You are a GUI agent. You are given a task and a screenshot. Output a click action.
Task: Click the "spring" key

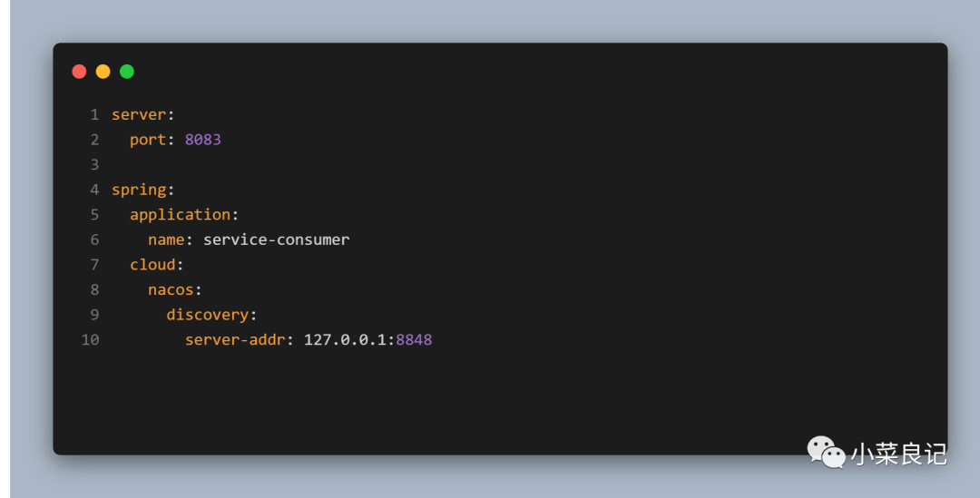(x=139, y=190)
